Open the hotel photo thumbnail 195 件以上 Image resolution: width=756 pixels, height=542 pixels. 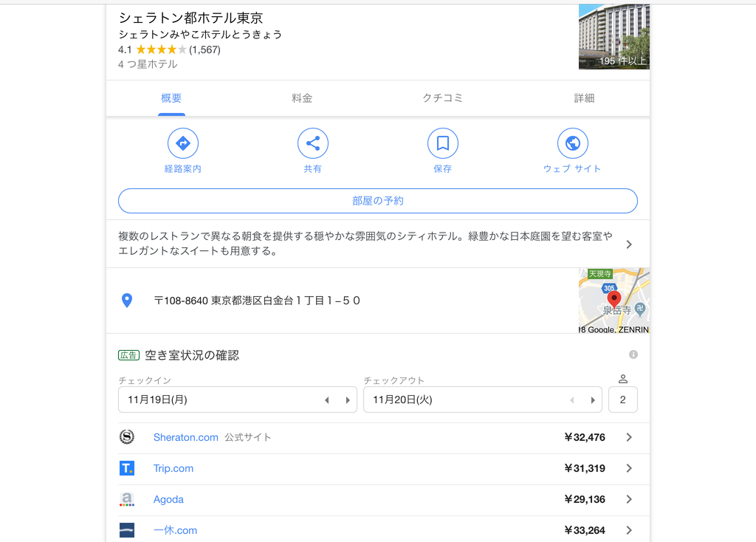tap(614, 37)
